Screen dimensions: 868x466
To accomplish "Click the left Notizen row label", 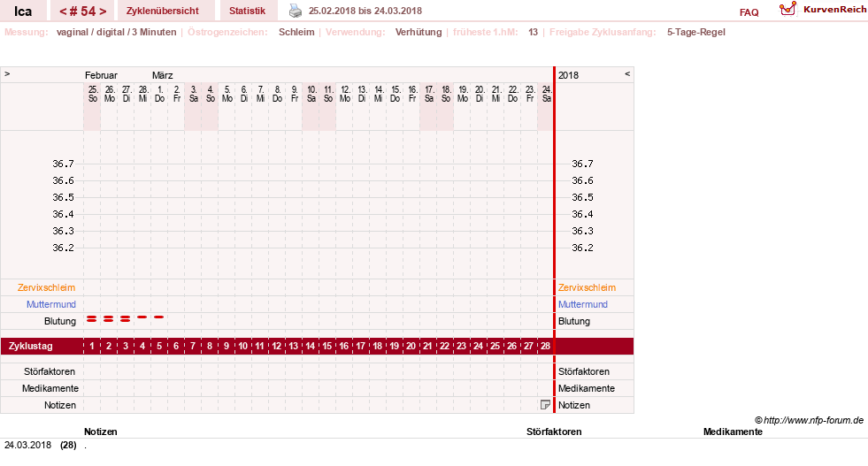I will (x=60, y=405).
